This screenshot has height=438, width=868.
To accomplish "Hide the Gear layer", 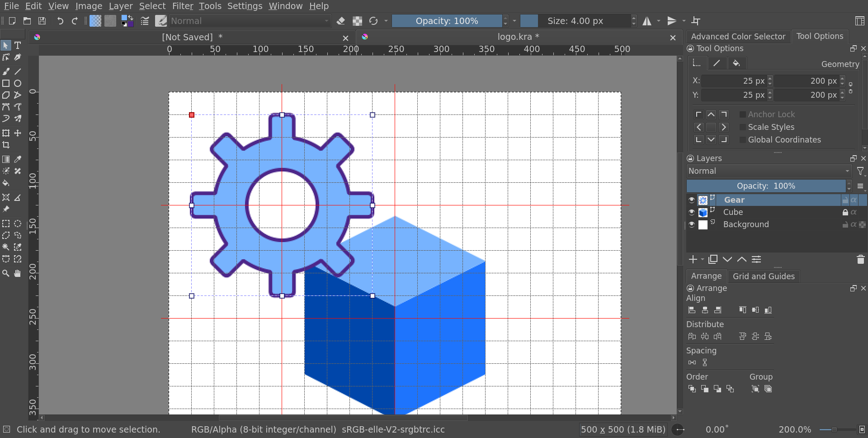I will pos(691,200).
